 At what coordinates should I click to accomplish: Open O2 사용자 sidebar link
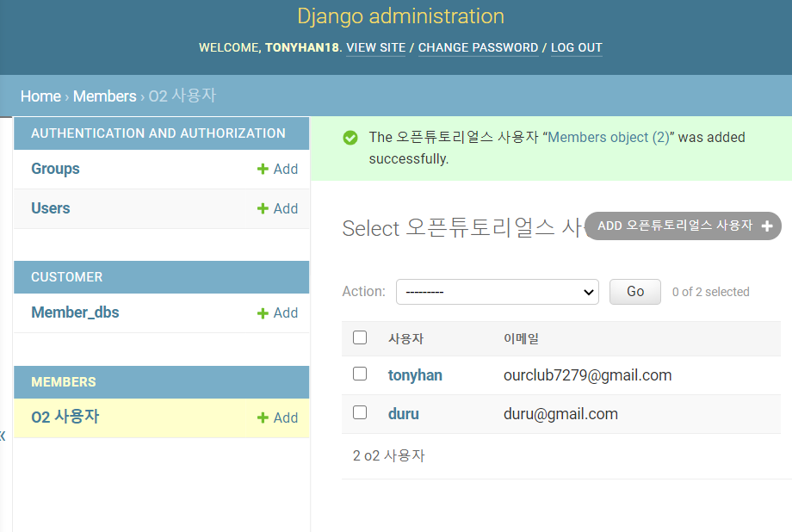click(x=65, y=418)
